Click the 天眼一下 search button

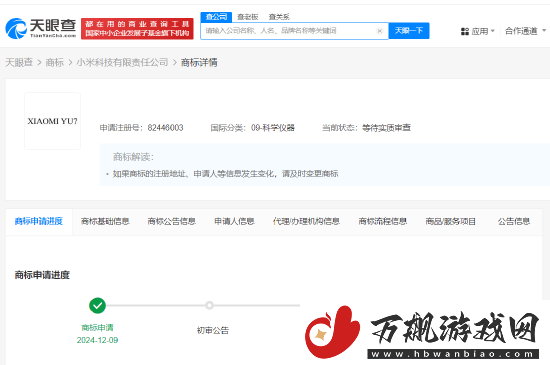[x=409, y=31]
